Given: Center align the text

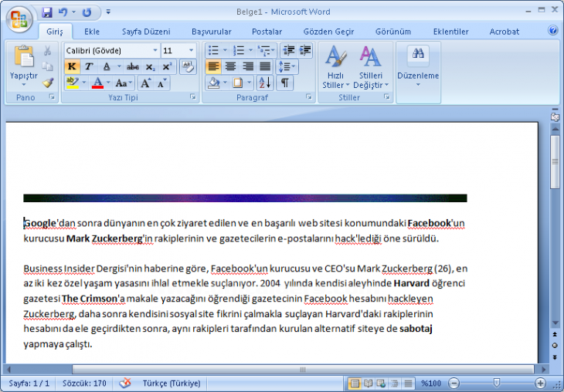Looking at the screenshot, I should coord(230,66).
